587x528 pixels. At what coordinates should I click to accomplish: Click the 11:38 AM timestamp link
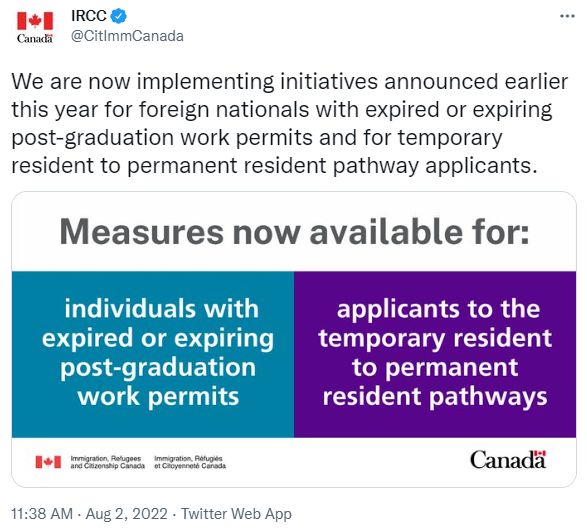click(42, 513)
